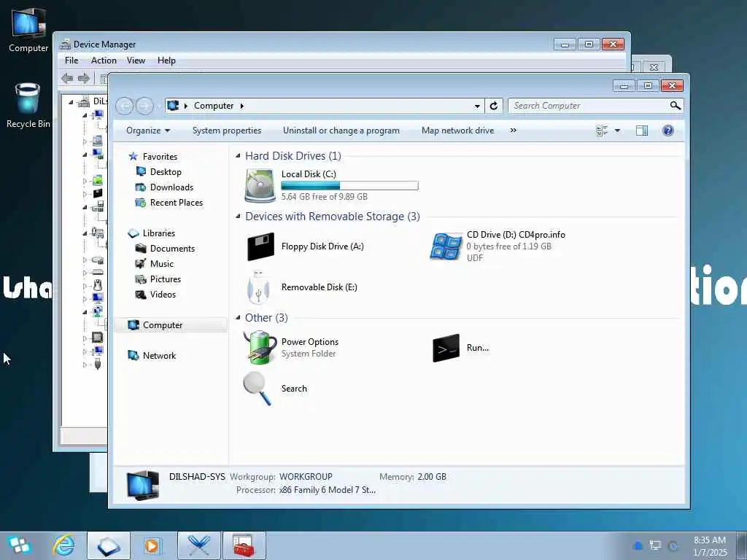This screenshot has height=560, width=747.
Task: Collapse the Hard Disk Drives group
Action: [238, 156]
